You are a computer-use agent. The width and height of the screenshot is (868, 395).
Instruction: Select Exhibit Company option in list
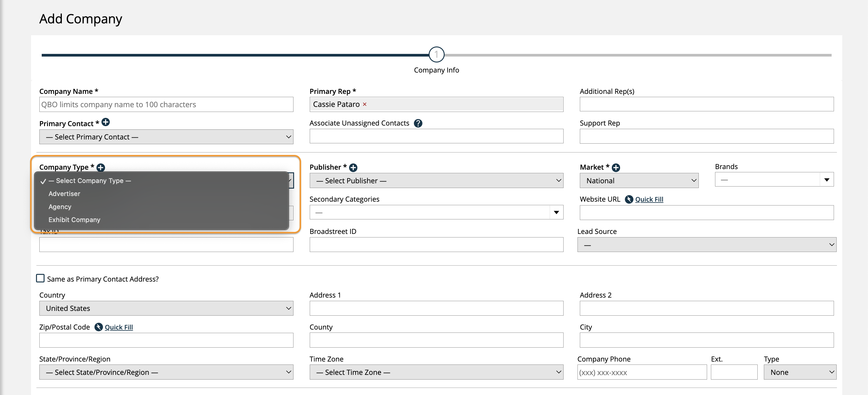click(x=75, y=220)
